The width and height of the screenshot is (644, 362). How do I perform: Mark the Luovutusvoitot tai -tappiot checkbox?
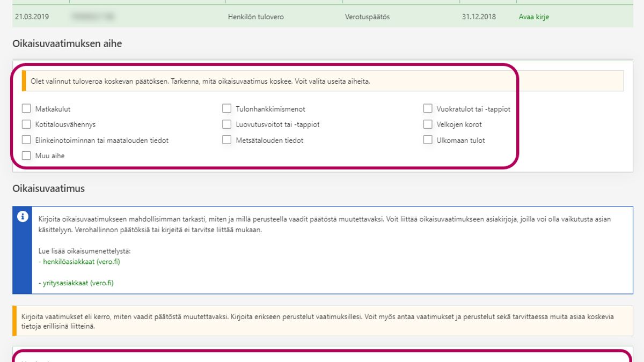pyautogui.click(x=226, y=124)
